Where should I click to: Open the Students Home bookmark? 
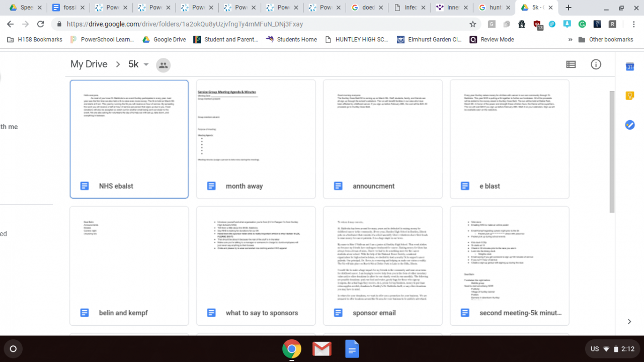click(292, 39)
